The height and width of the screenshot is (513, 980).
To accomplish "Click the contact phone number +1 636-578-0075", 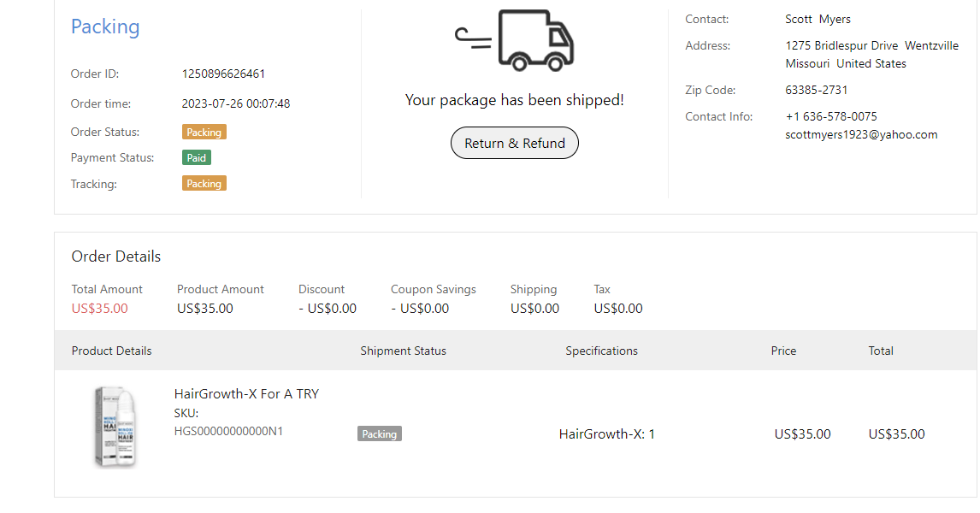I will pos(830,116).
